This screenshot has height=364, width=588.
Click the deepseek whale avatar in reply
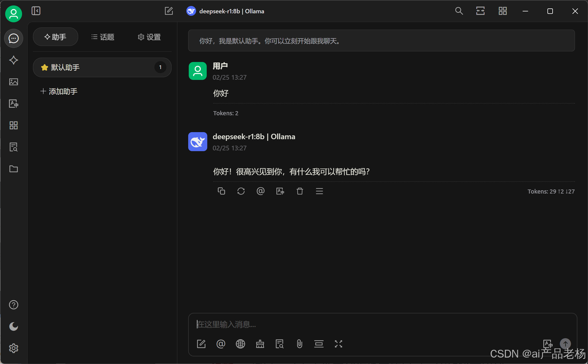pos(198,141)
